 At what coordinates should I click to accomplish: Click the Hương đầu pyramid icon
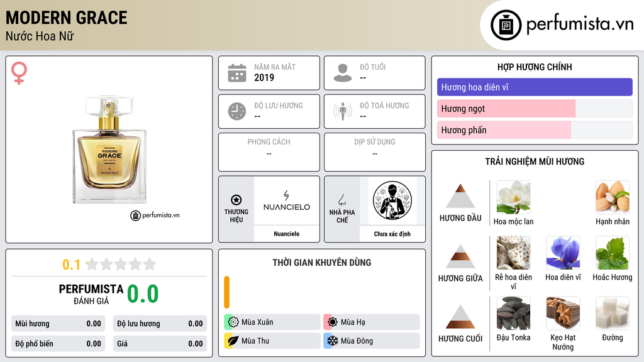click(x=460, y=196)
